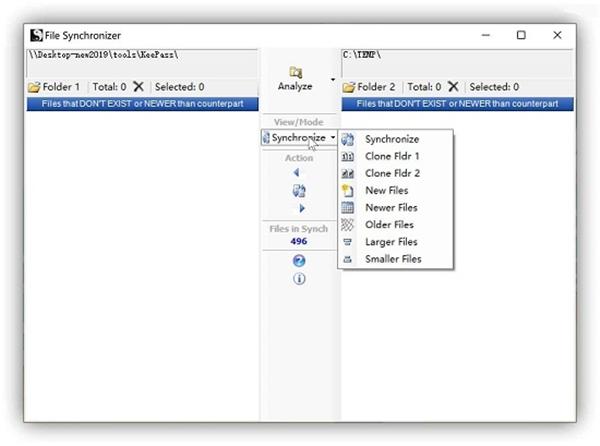600x446 pixels.
Task: Click the Folder 2 path field C:\TEMP\
Action: [457, 63]
